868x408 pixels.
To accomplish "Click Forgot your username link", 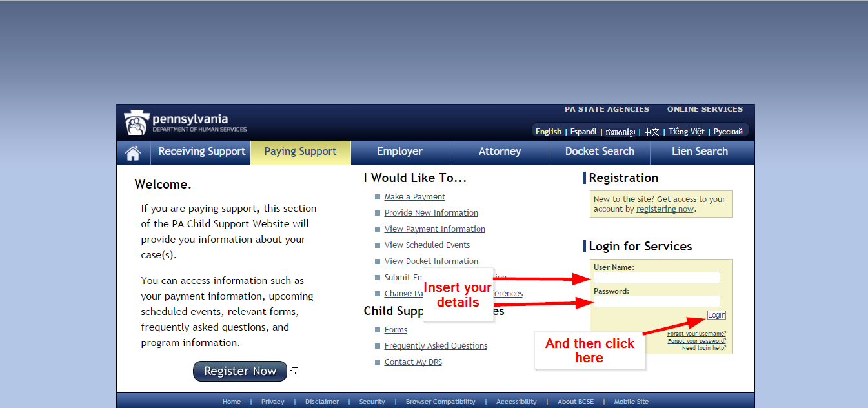I will point(696,334).
